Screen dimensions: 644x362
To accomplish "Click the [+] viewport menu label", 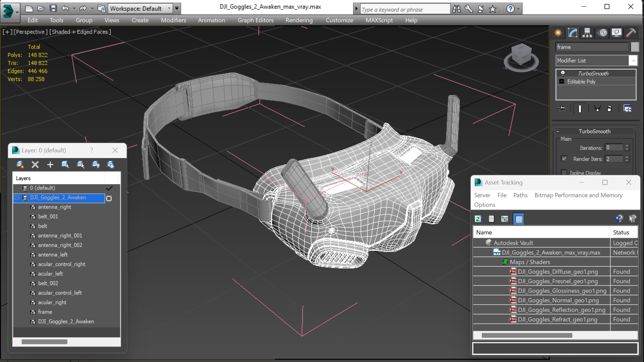I will click(x=7, y=32).
